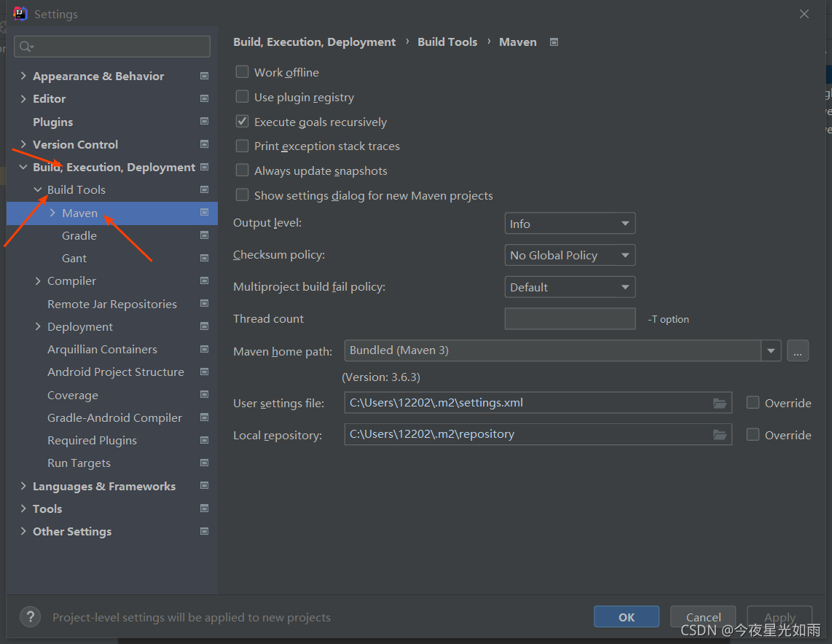Click folder icon in User settings file field

720,403
